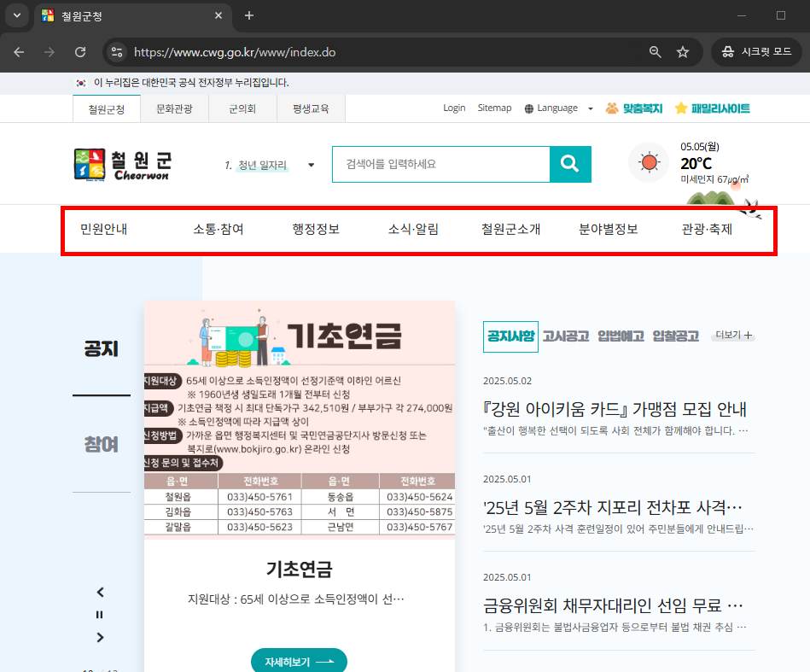Select the 고시공고 notice tab
This screenshot has height=672, width=810.
point(564,335)
